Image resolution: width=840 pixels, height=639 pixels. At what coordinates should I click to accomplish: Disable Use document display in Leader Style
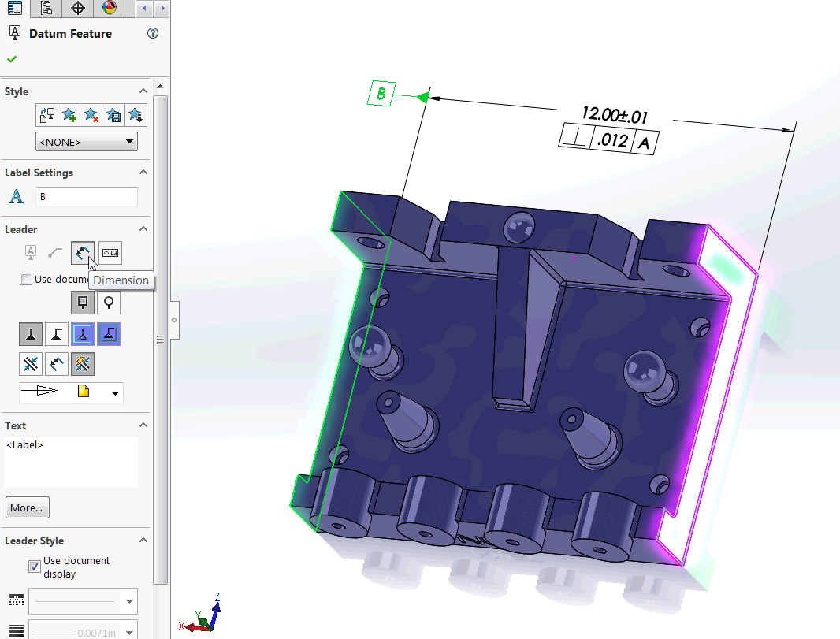click(x=35, y=566)
